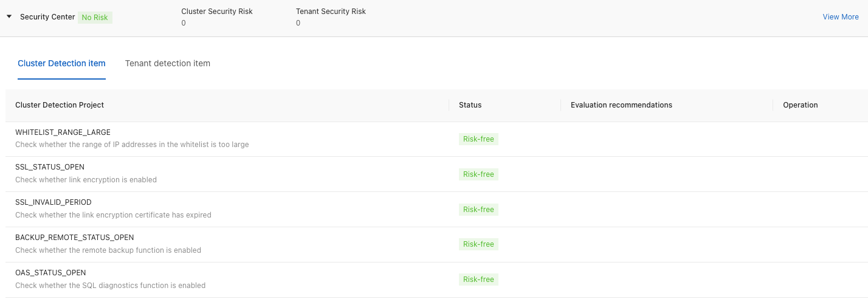The width and height of the screenshot is (868, 302).
Task: Click Risk-free badge for BACKUP_REMOTE_STATUS_OPEN
Action: pyautogui.click(x=478, y=244)
